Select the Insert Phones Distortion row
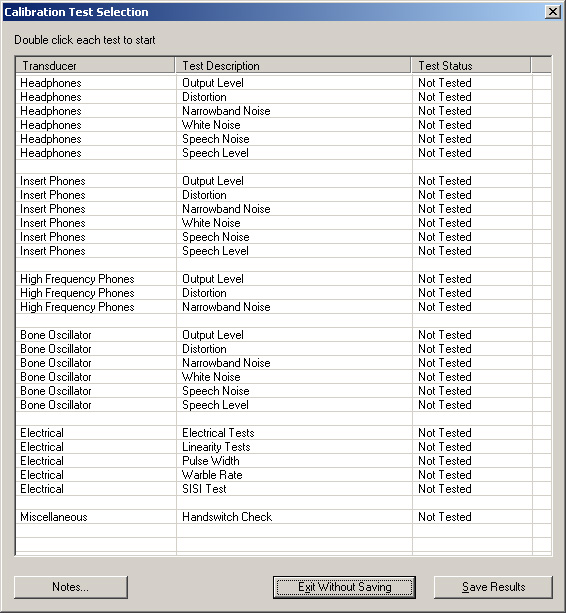The image size is (566, 613). click(283, 195)
